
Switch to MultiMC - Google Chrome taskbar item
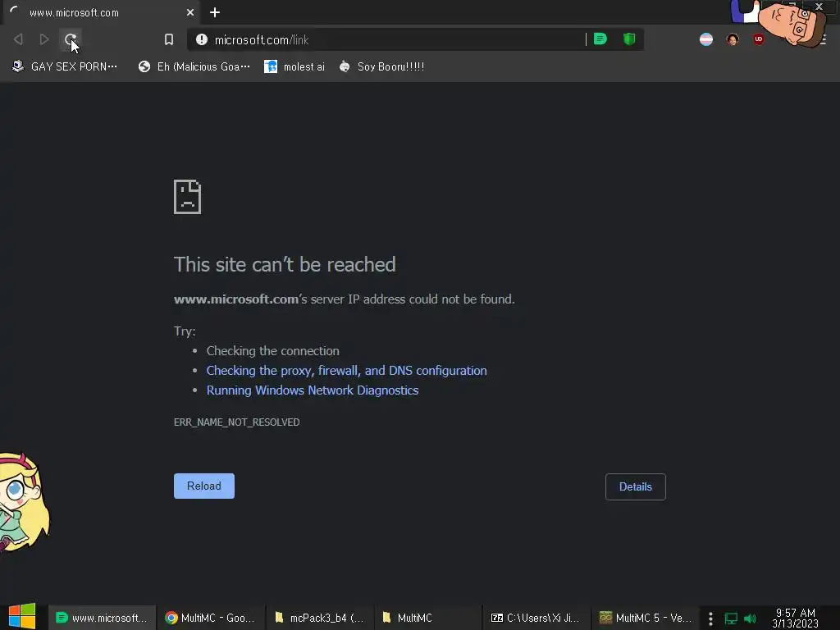(x=210, y=618)
